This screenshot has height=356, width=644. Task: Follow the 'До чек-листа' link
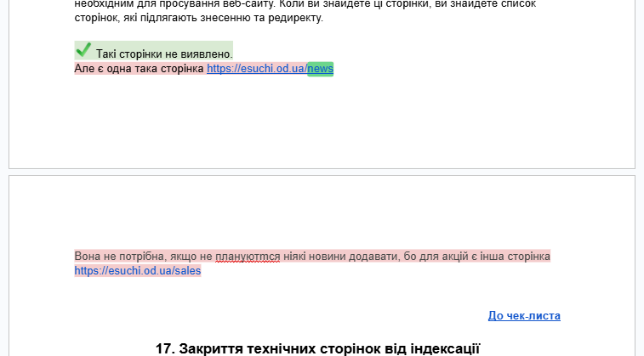point(524,316)
